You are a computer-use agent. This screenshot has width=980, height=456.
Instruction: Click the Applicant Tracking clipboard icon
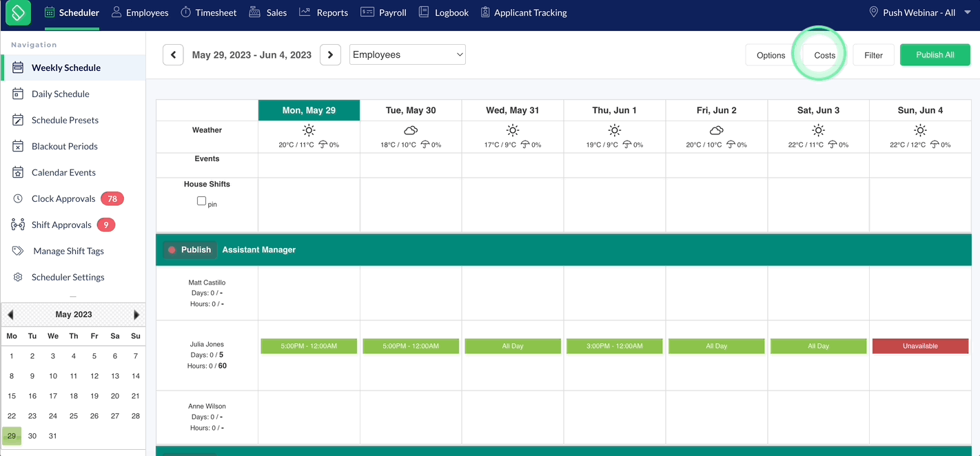pos(485,12)
